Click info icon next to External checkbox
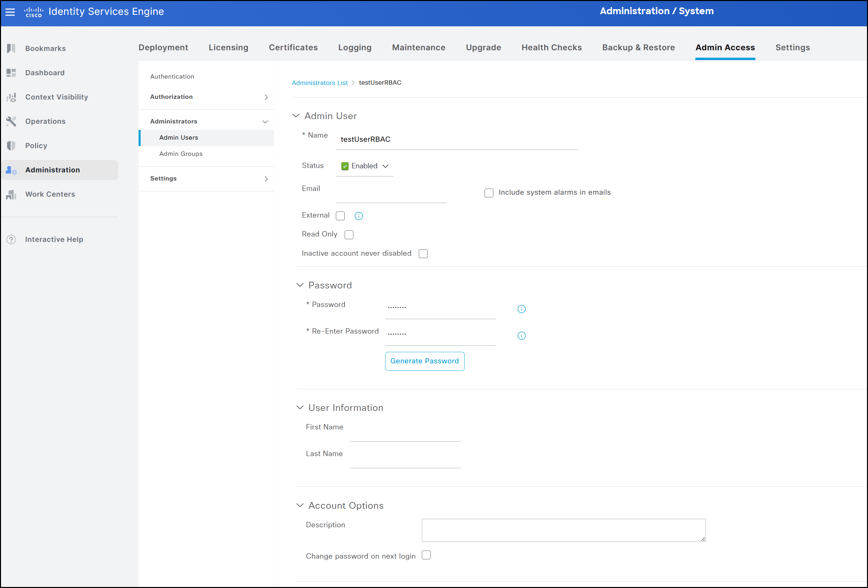The width and height of the screenshot is (868, 588). pos(358,216)
